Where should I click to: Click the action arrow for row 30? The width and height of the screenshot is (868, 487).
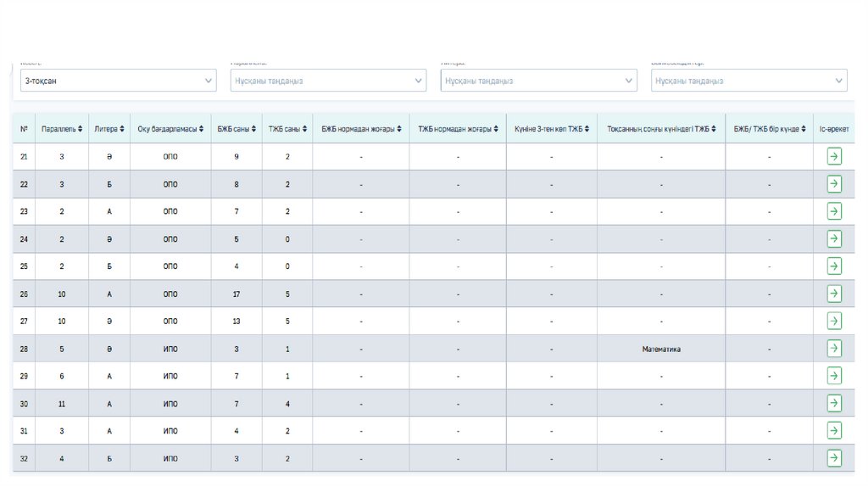point(834,404)
